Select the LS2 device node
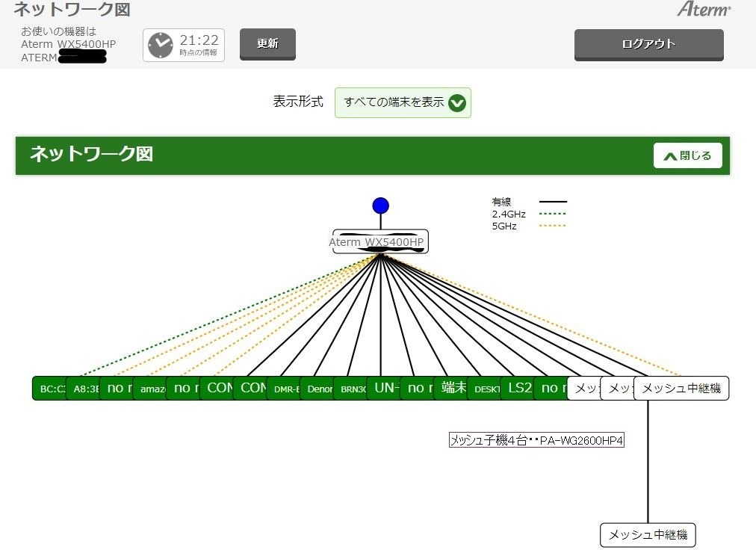 518,389
